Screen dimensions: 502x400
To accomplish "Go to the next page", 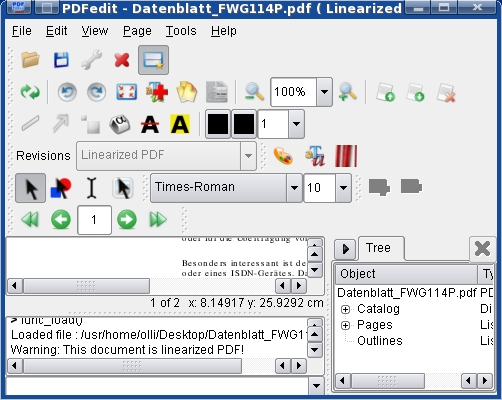I will pyautogui.click(x=127, y=220).
